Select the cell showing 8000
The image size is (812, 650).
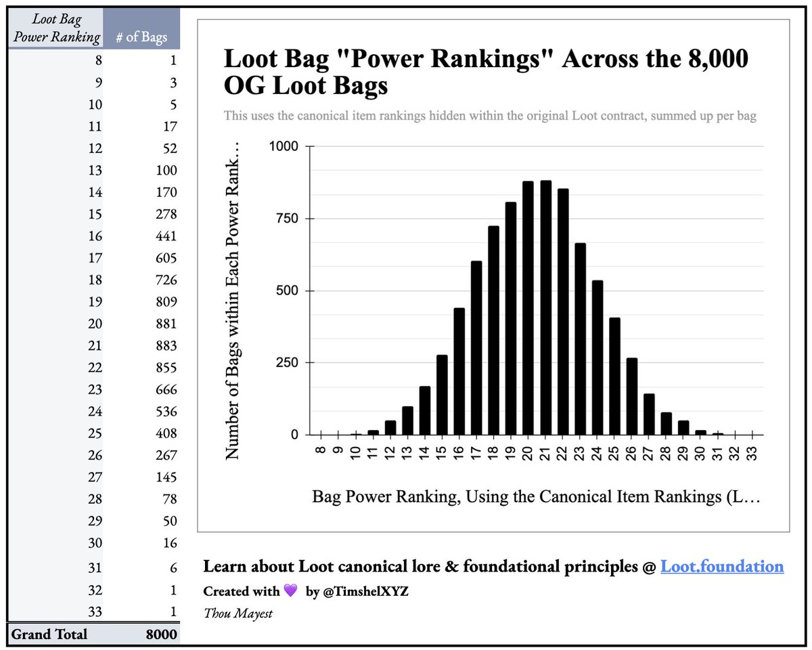(x=162, y=634)
